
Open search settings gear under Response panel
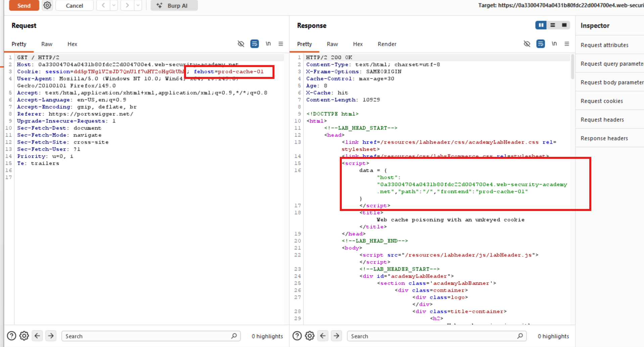310,336
